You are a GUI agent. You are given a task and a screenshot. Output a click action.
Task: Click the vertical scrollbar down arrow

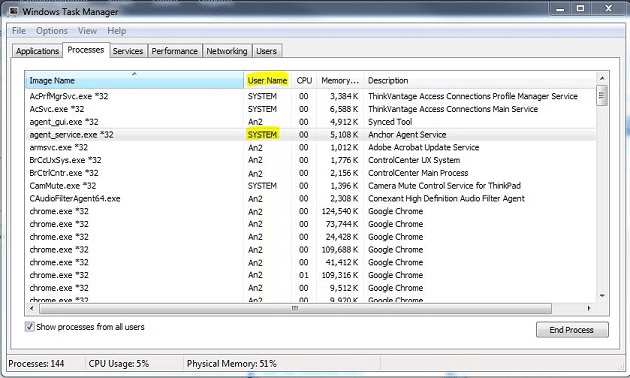(602, 296)
